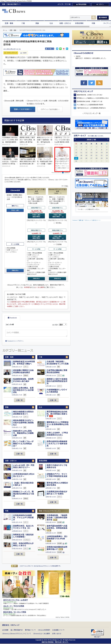Select the facebook comments tab
111x644 pixels.
click(x=13, y=318)
